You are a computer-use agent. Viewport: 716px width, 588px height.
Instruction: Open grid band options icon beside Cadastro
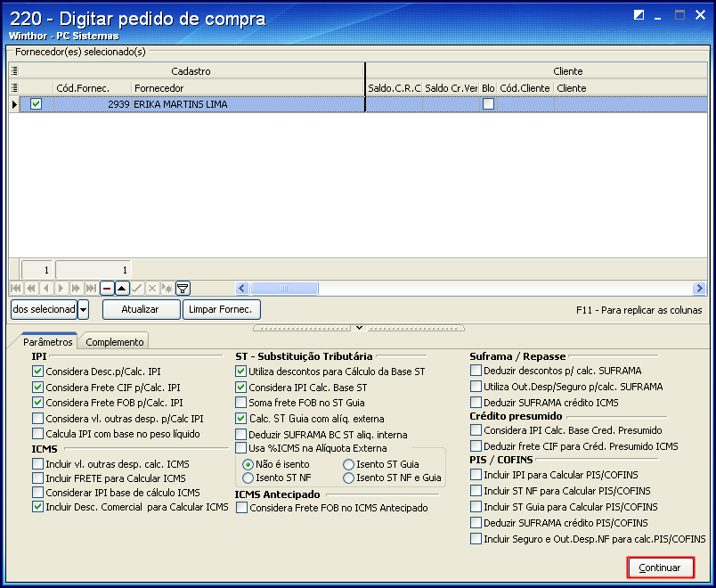pos(14,70)
